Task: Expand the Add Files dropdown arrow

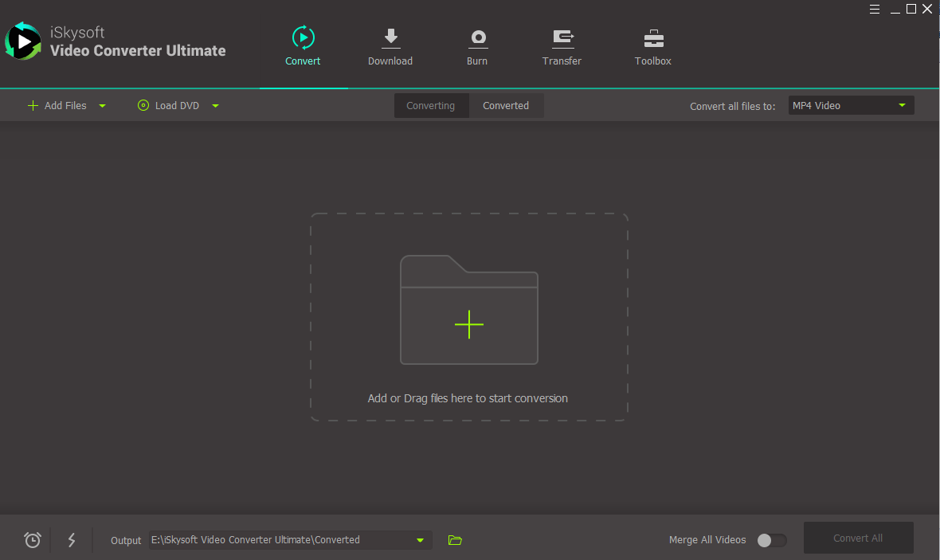Action: tap(103, 106)
